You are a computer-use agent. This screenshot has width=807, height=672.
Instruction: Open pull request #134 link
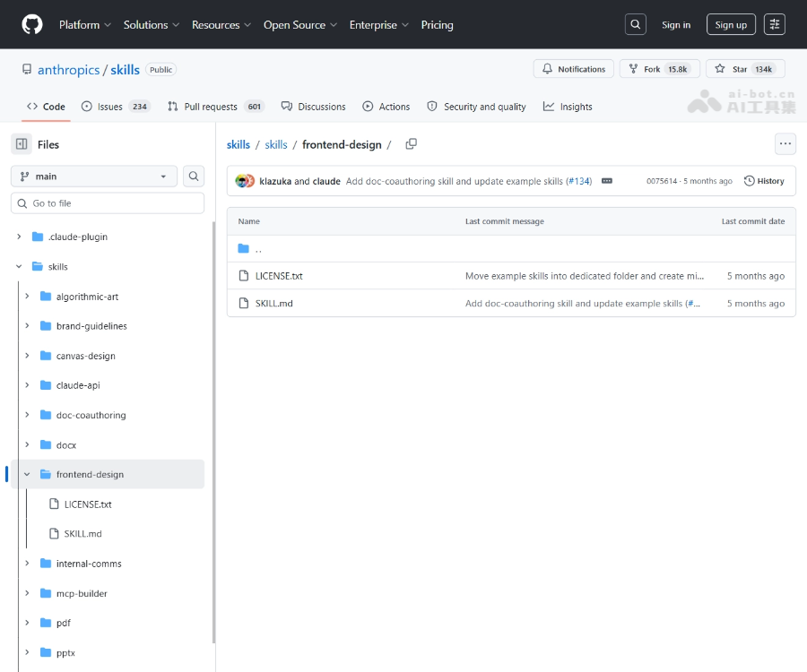(579, 181)
